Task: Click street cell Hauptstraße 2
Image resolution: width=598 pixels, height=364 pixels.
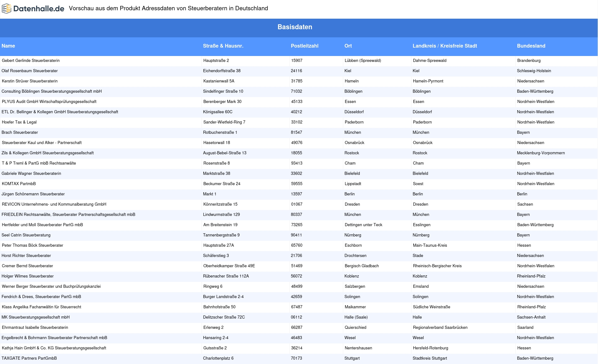Action: point(216,61)
